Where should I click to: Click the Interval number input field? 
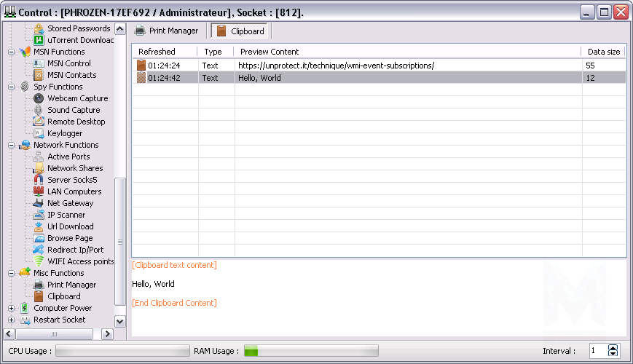(x=597, y=351)
